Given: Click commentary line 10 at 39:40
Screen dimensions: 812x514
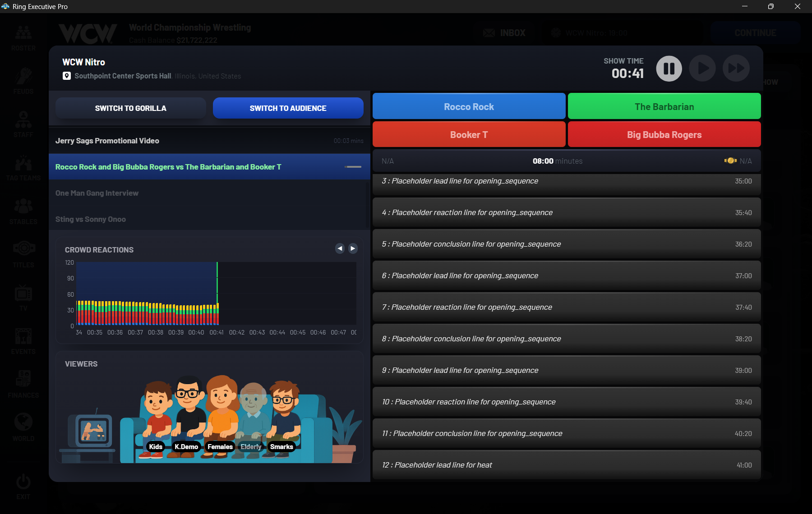Looking at the screenshot, I should pyautogui.click(x=567, y=402).
